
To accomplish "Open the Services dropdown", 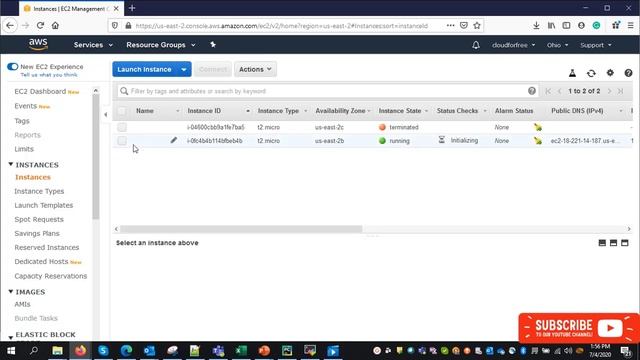I will [x=93, y=45].
